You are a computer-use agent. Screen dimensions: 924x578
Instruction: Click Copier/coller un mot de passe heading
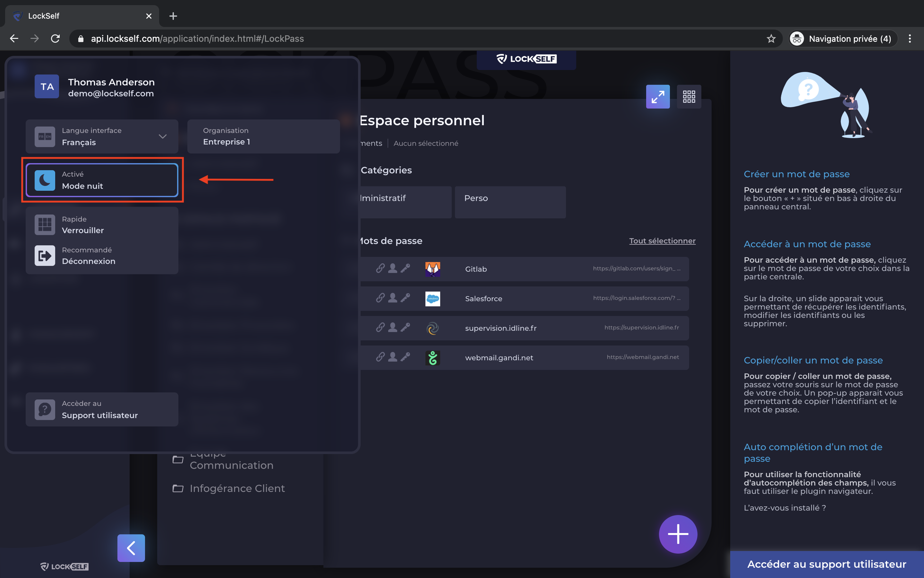[813, 360]
